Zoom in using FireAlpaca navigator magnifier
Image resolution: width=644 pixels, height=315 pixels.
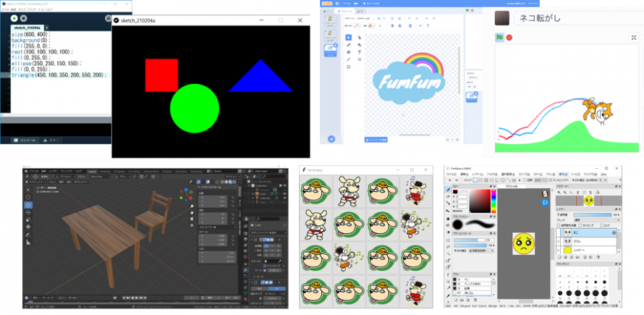pos(559,193)
